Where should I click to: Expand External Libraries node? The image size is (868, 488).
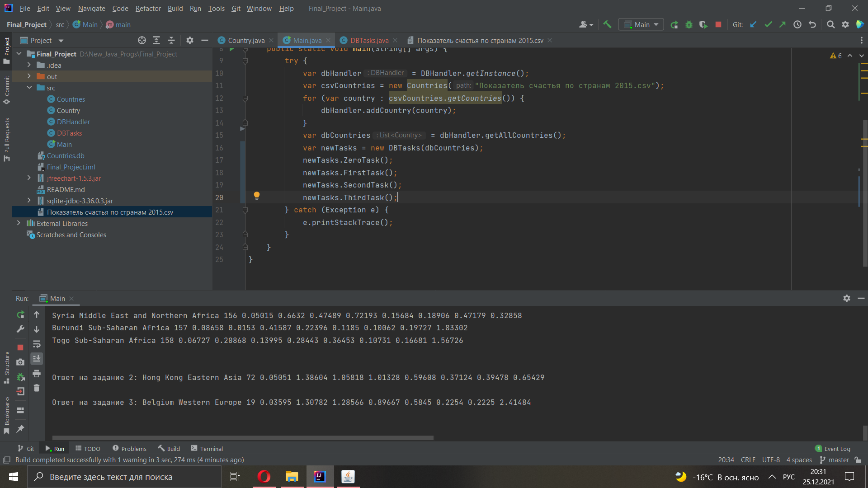[19, 223]
